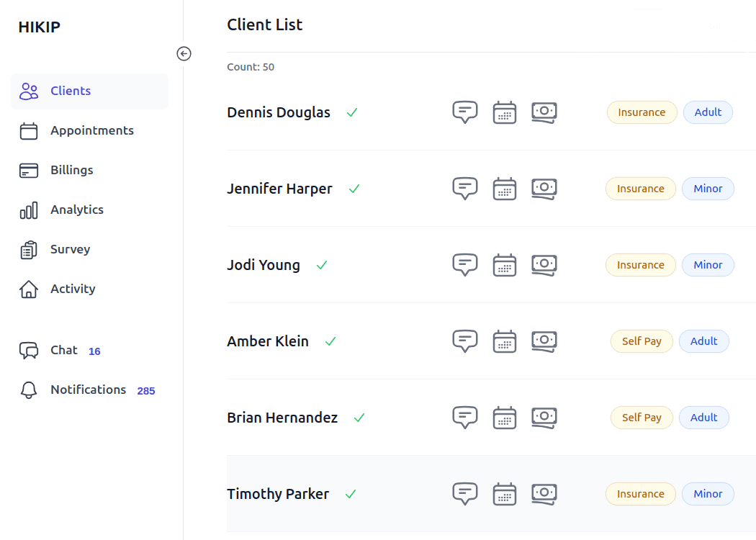Go to the Appointments menu item

[x=90, y=130]
